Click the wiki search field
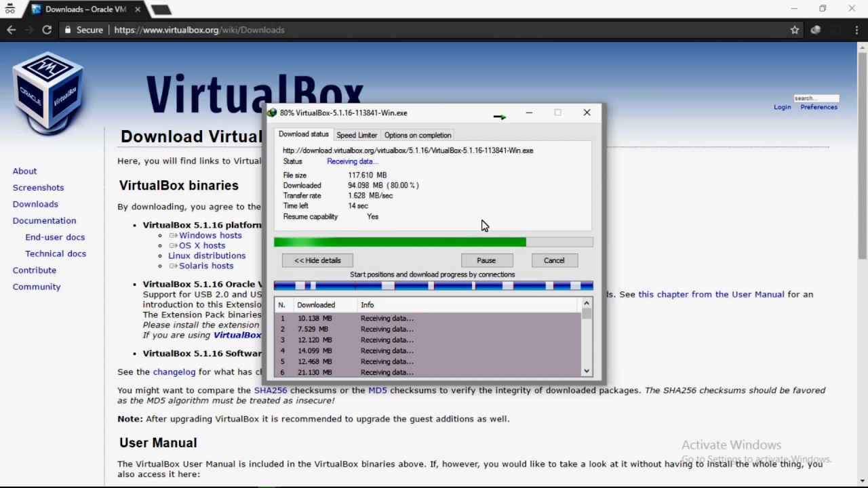 816,98
